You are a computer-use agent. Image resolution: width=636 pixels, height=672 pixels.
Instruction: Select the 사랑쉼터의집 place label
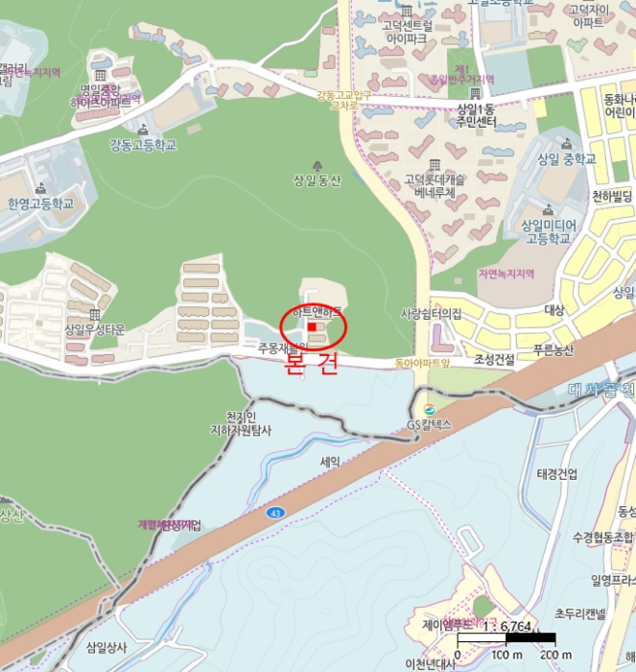[431, 314]
